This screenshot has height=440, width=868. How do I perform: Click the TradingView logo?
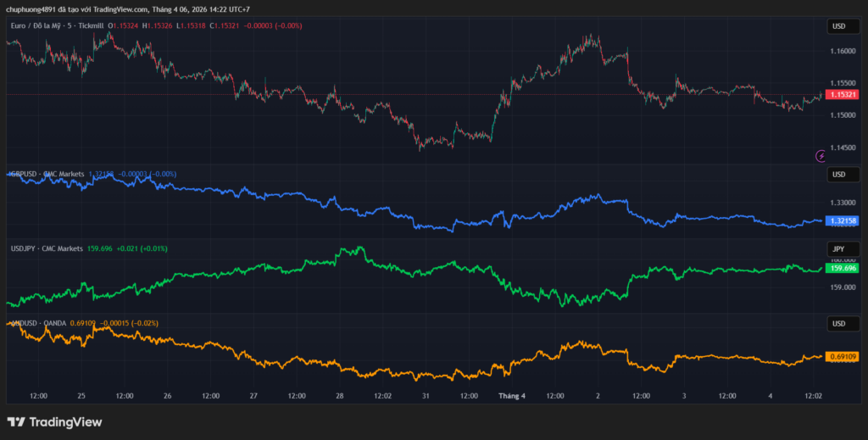(54, 421)
